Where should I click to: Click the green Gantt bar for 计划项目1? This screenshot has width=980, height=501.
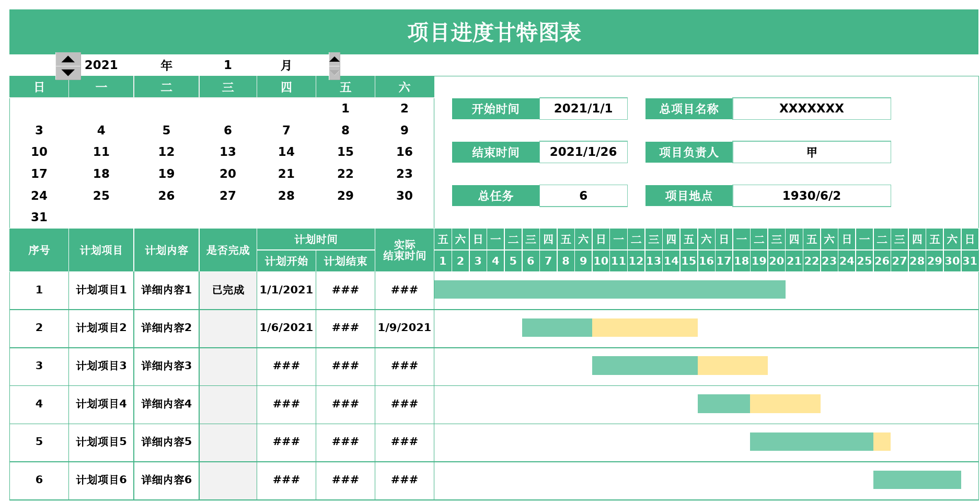[609, 290]
